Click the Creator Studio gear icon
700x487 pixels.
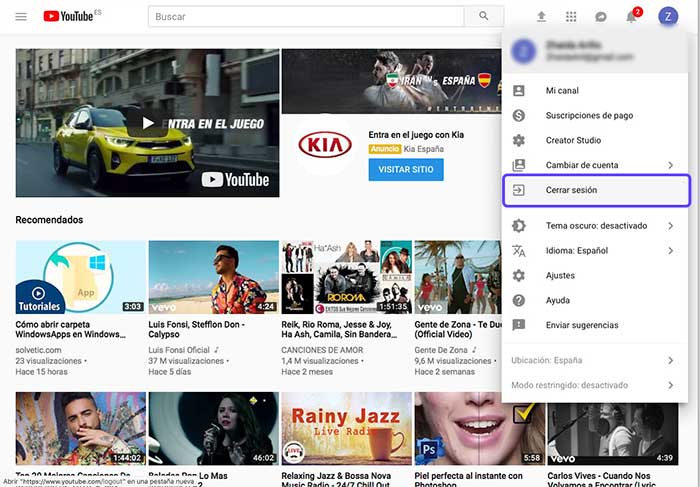[x=519, y=140]
